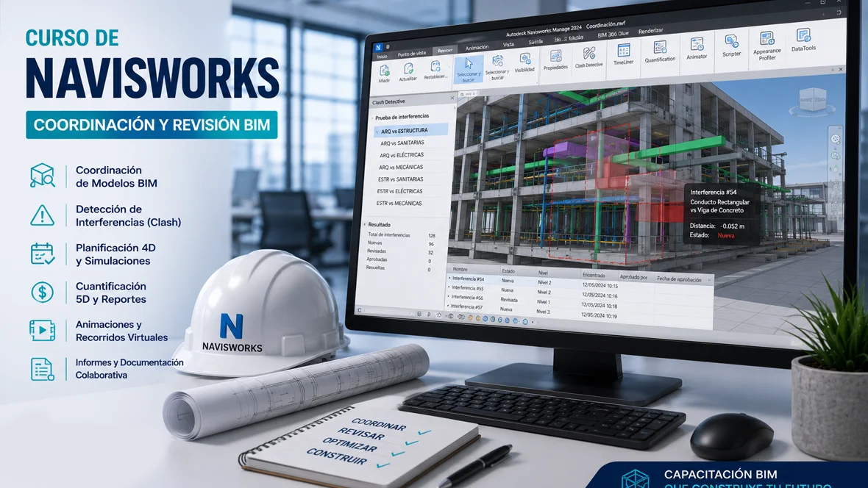
Task: Click the Revisadas count 32
Action: [x=430, y=252]
